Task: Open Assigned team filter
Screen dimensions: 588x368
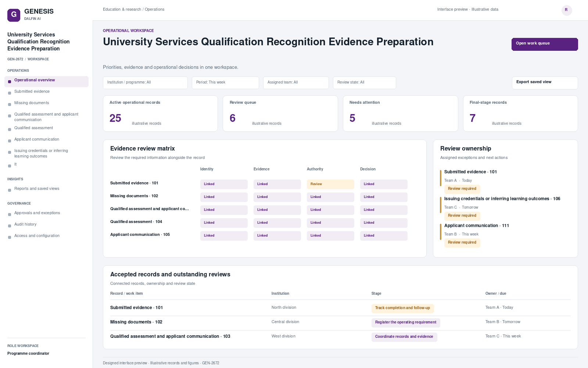Action: coord(296,83)
